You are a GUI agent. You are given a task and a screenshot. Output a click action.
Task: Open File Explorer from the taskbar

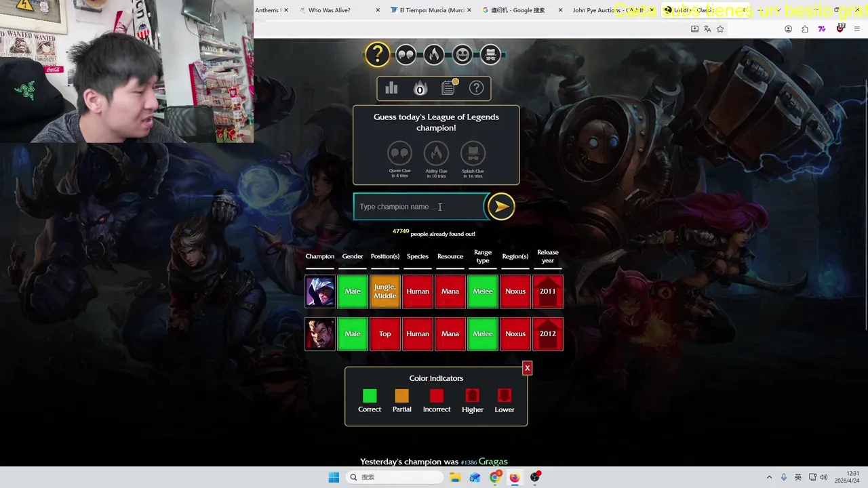tap(455, 477)
